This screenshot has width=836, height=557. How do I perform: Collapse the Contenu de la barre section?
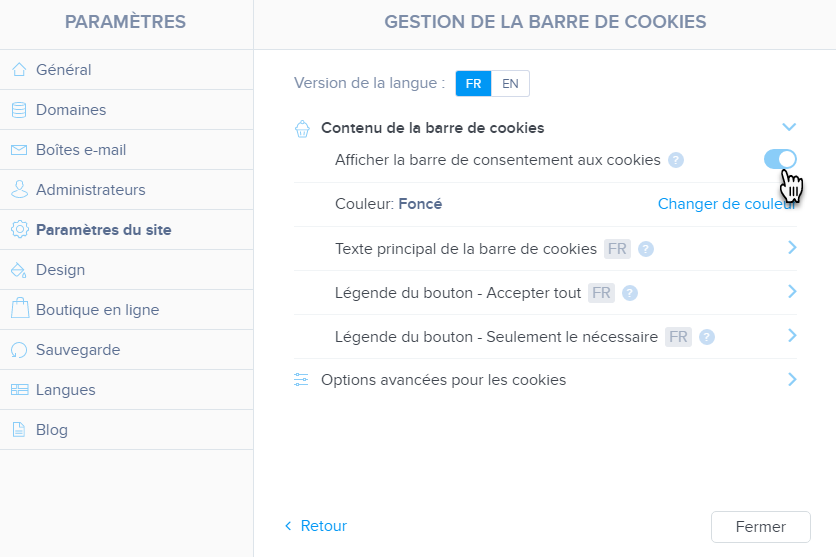pos(789,127)
